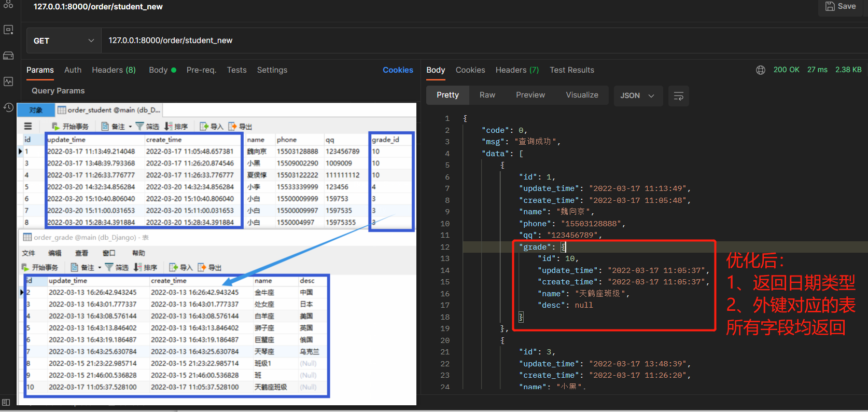Viewport: 868px width, 412px height.
Task: Click 导入 import in the order_student toolbar
Action: [211, 127]
